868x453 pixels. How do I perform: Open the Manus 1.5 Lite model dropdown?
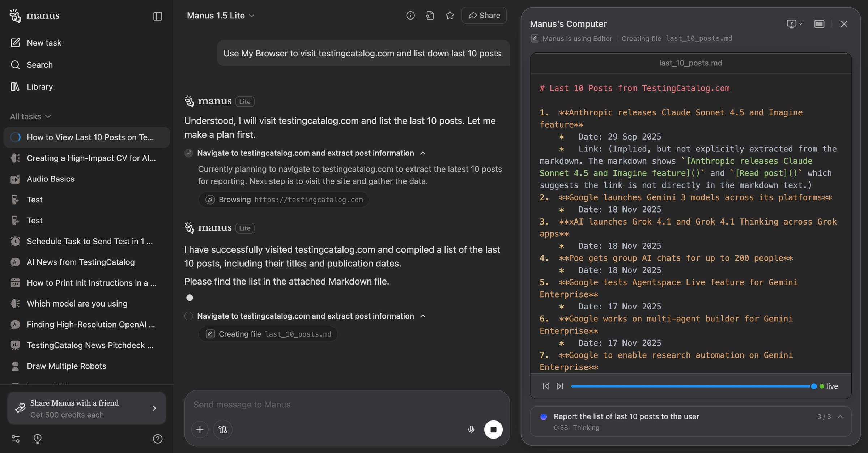point(221,16)
